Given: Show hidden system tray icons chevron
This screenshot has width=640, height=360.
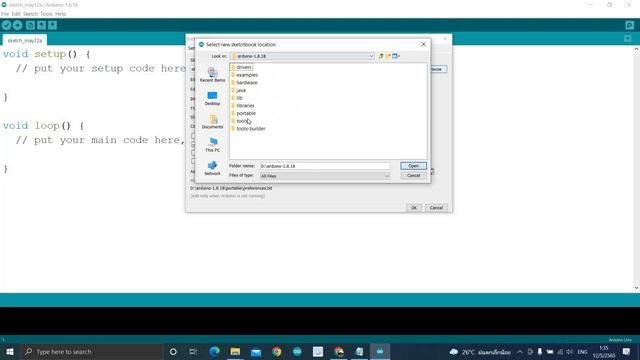Looking at the screenshot, I should [x=520, y=351].
